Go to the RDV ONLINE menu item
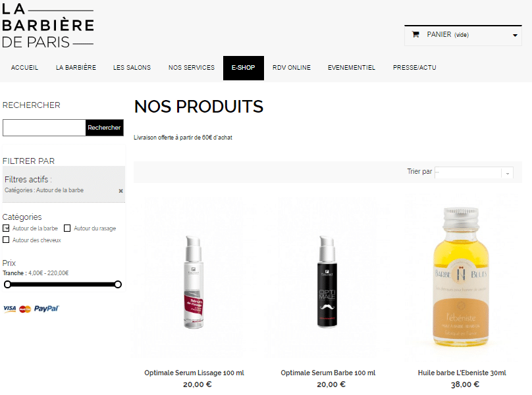This screenshot has height=395, width=532. pyautogui.click(x=292, y=68)
